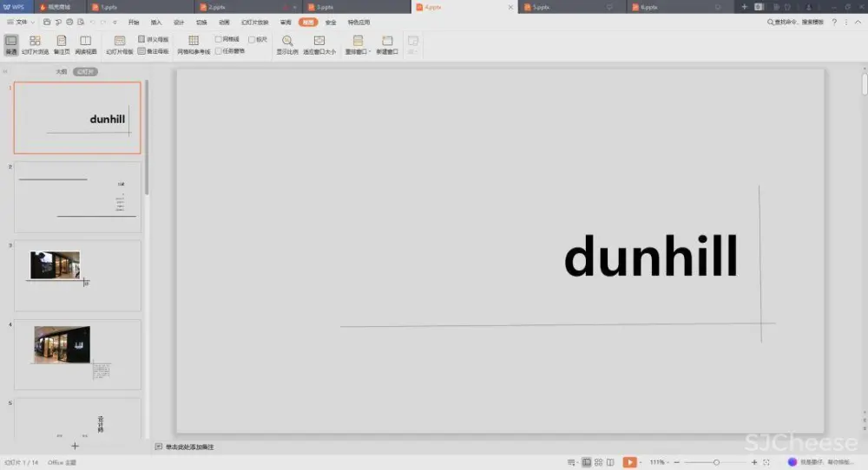868x470 pixels.
Task: Open Grid and Guides (网格和参考线)
Action: (194, 44)
